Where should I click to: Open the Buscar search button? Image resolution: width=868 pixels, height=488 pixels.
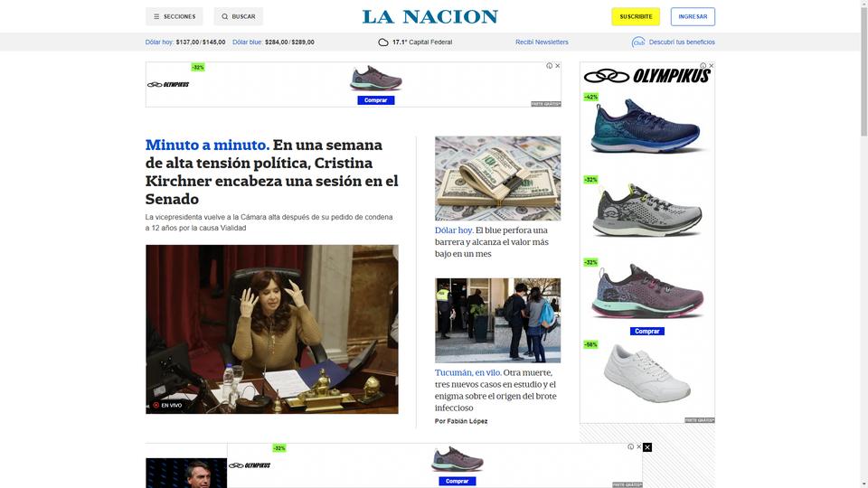click(238, 16)
